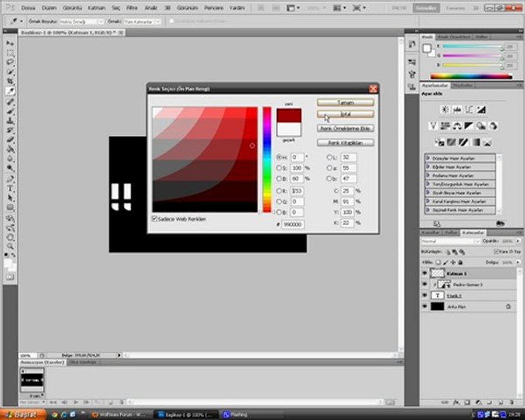Select the L lightness radio button
Screen dimensions: 525x420
click(x=329, y=157)
